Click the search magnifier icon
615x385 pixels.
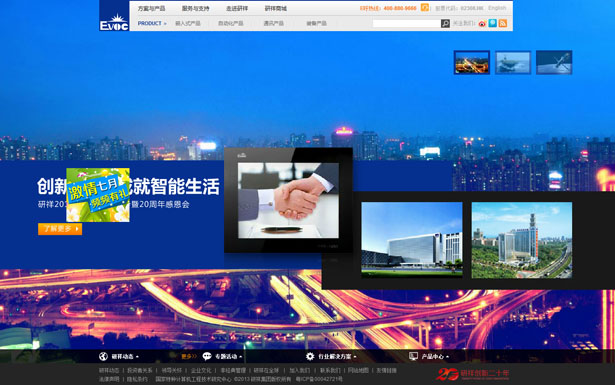click(445, 24)
